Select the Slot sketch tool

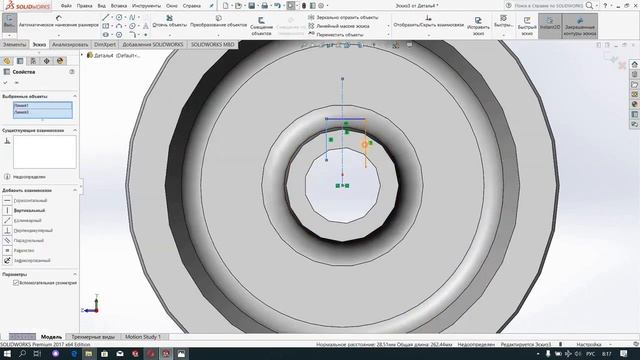coord(106,35)
